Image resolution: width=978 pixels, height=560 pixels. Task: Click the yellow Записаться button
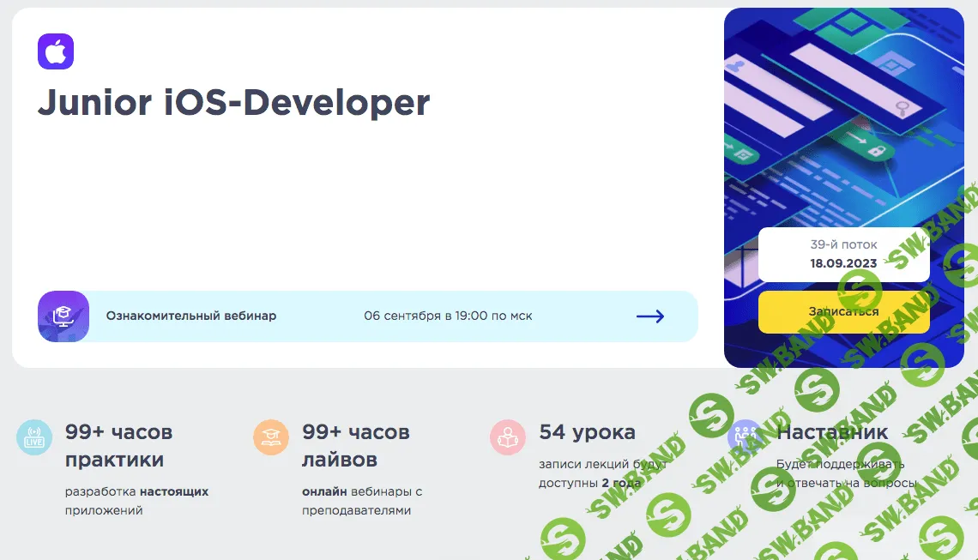pos(843,311)
